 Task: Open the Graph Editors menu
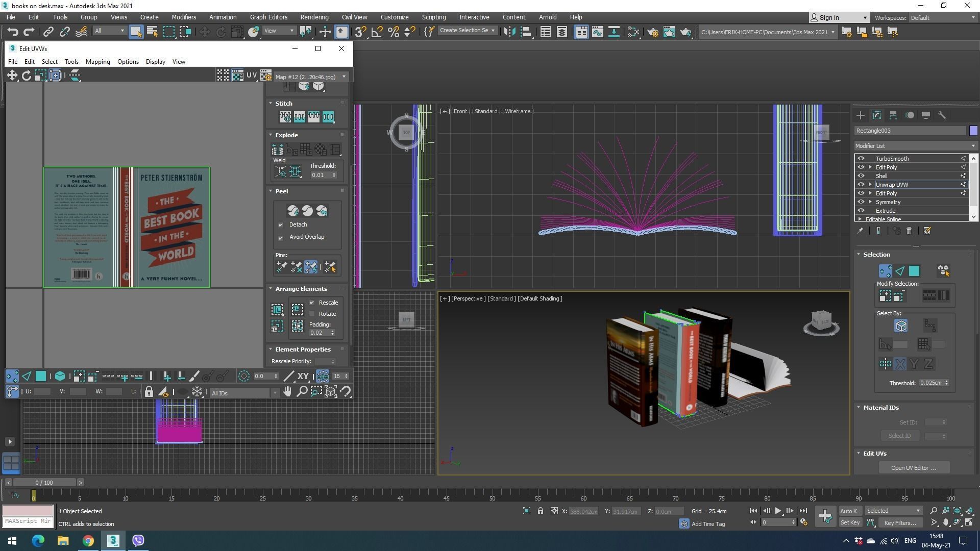pyautogui.click(x=268, y=17)
